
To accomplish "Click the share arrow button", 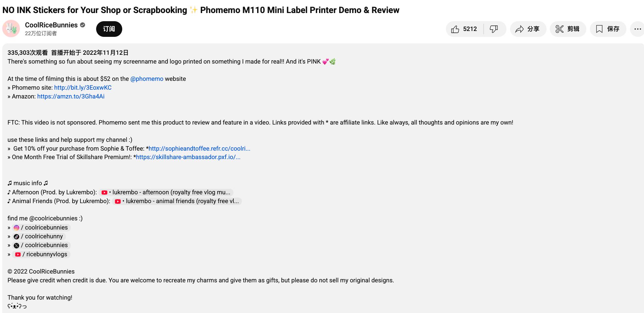I will click(528, 29).
